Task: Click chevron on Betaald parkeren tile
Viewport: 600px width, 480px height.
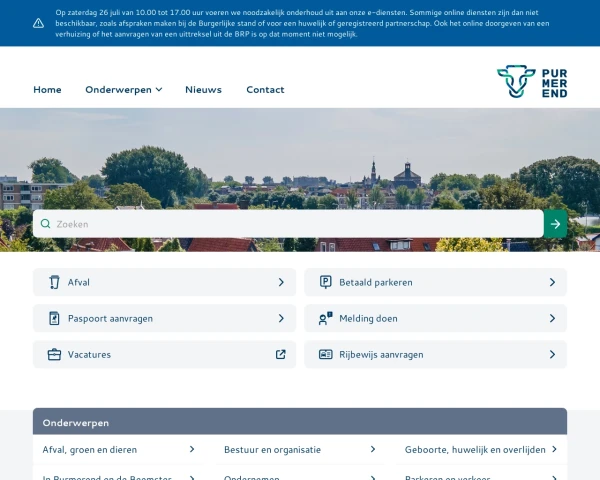Action: (553, 282)
